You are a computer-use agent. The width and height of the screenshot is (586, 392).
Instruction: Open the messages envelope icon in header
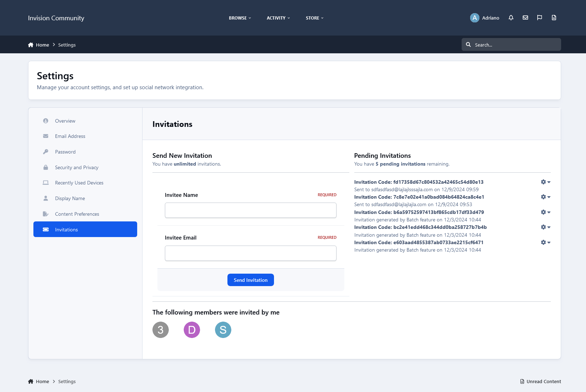click(x=525, y=17)
